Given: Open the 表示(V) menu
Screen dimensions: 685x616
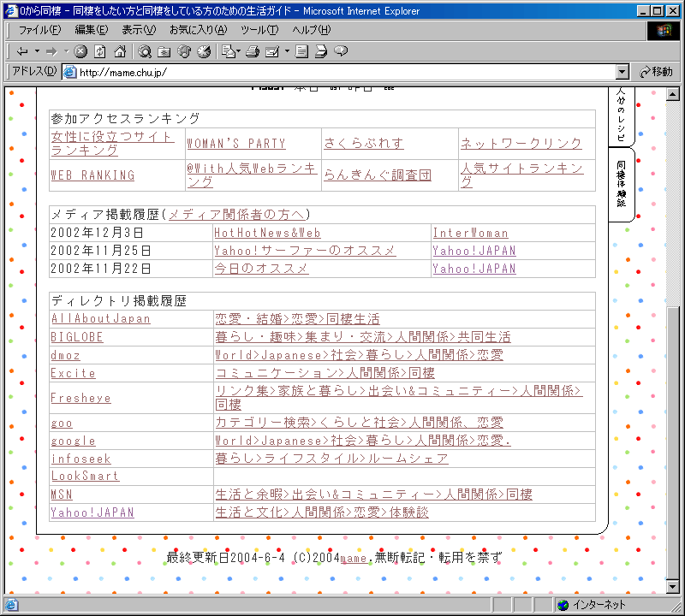Looking at the screenshot, I should 139,30.
